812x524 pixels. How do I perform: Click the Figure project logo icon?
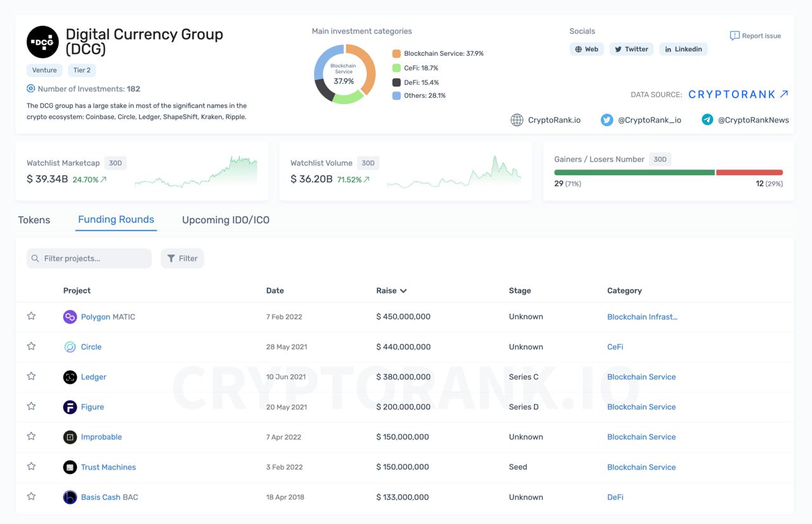70,407
